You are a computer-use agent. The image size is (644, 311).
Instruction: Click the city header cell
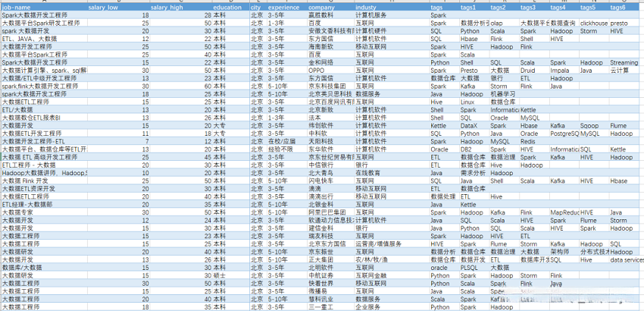pyautogui.click(x=258, y=8)
